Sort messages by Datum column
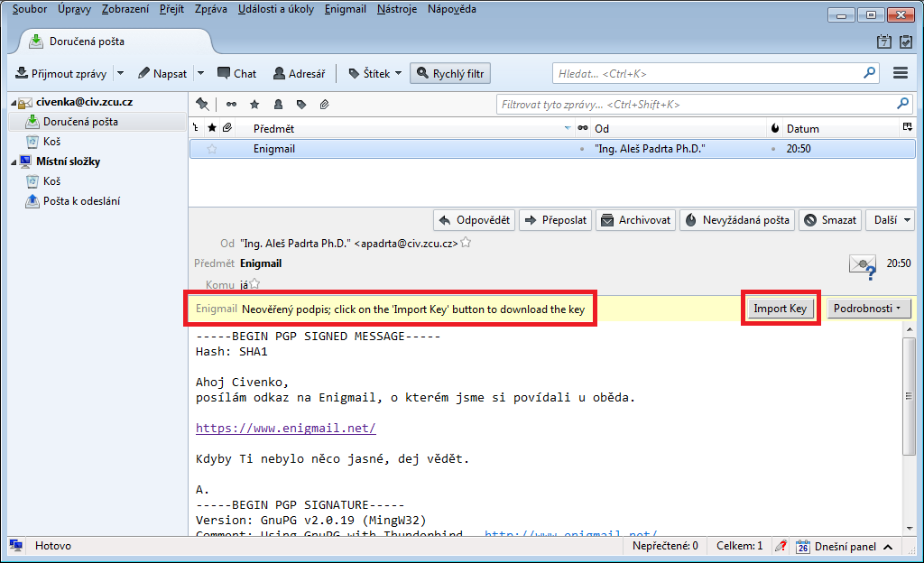Screen dimensions: 924x563 pos(840,128)
